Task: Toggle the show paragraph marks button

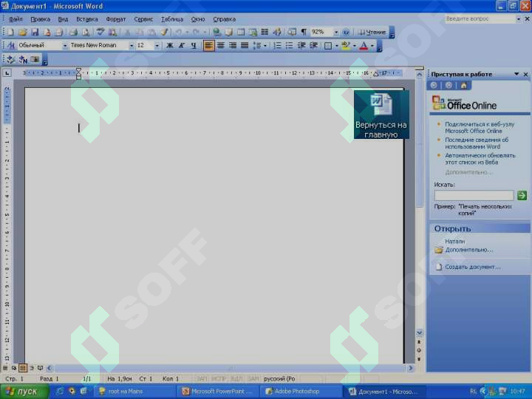Action: tap(304, 33)
